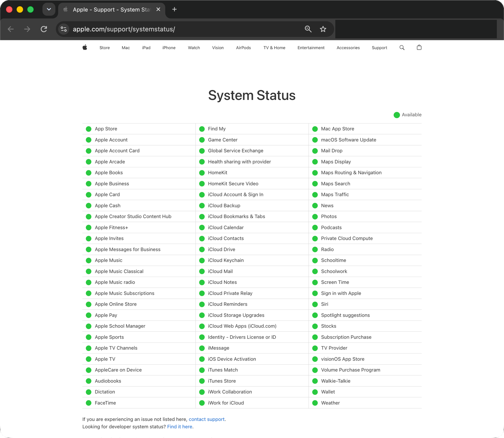Screen dimensions: 504x438
Task: Select the 'Apple Messages for Business' text
Action: click(128, 250)
